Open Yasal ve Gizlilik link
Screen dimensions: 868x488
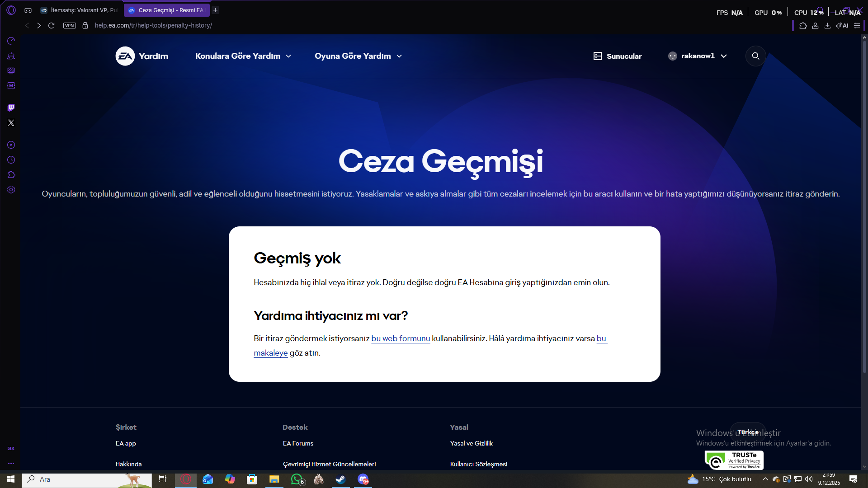[x=471, y=444]
